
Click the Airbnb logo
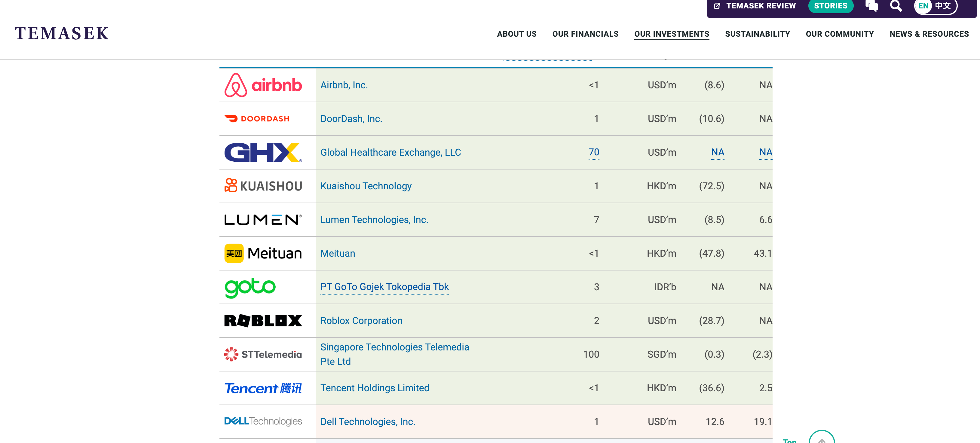click(x=263, y=85)
